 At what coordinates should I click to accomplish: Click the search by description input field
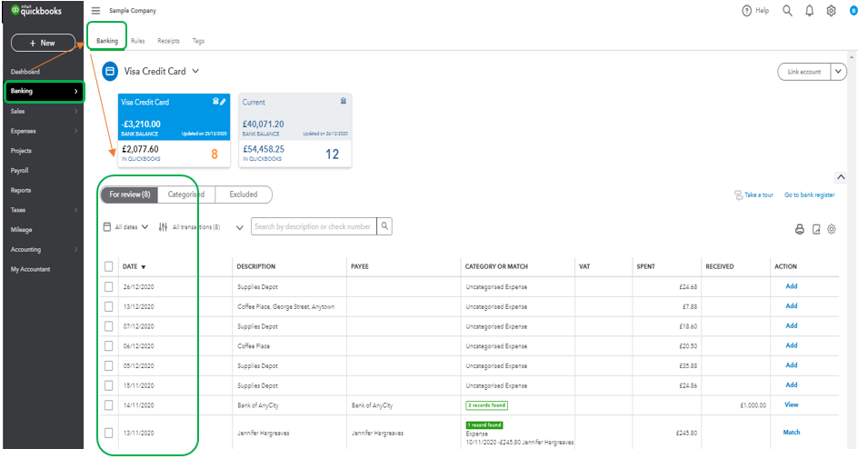click(314, 226)
